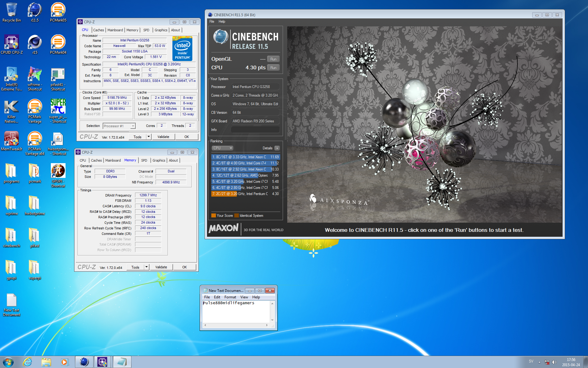The height and width of the screenshot is (368, 588).
Task: Click OK in top CPU-Z window
Action: click(187, 137)
